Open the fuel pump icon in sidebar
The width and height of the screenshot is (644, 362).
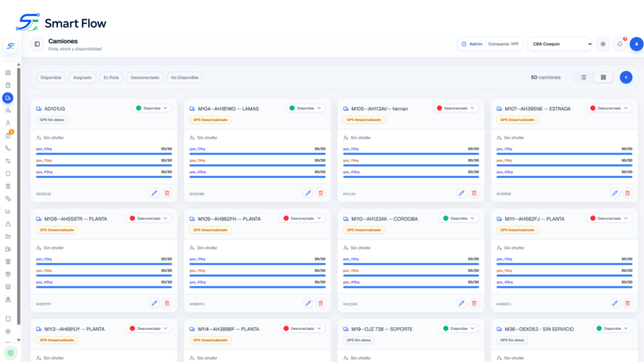[x=8, y=249]
